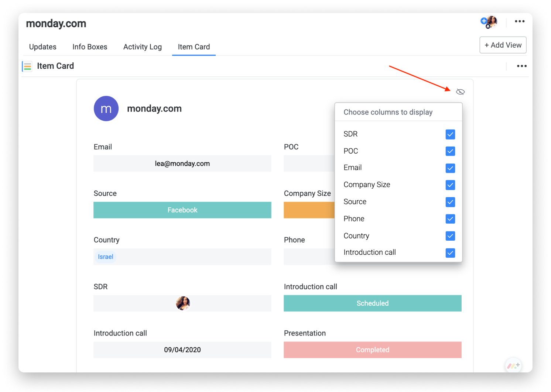The height and width of the screenshot is (392, 551).
Task: Switch to the Info Boxes tab
Action: pyautogui.click(x=90, y=47)
